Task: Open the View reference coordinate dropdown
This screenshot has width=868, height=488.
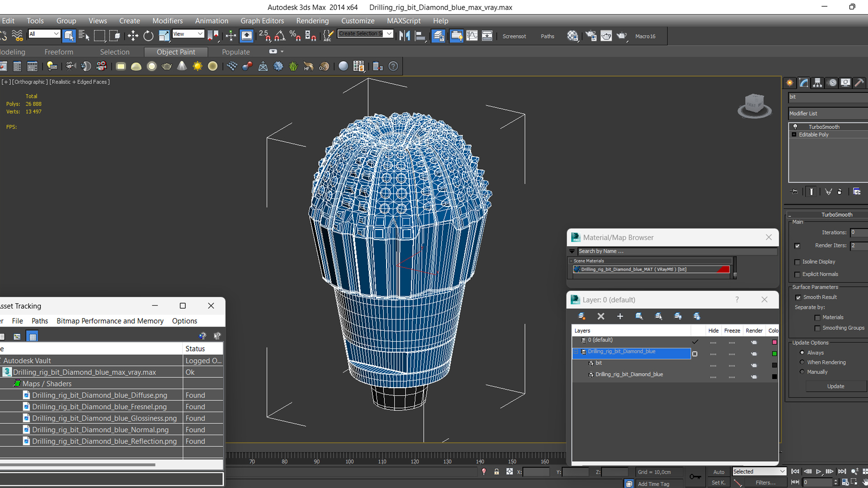Action: click(188, 34)
